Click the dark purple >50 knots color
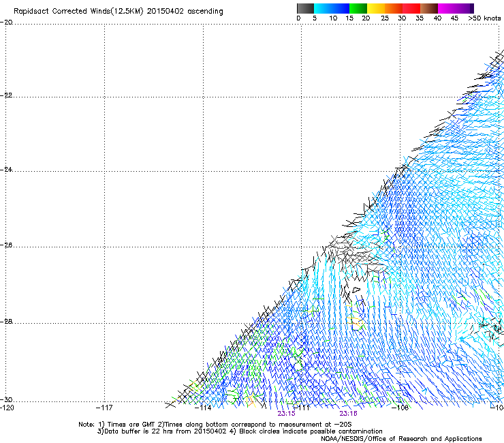 [472, 8]
